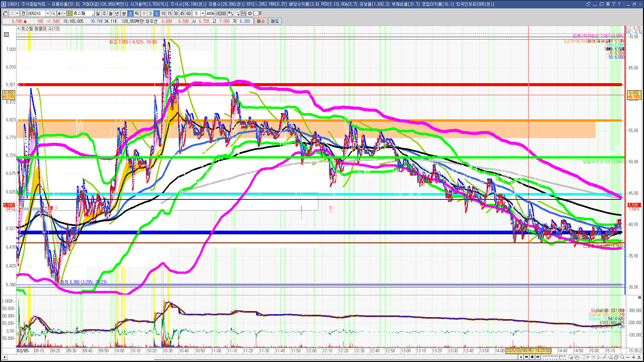This screenshot has height=362, width=644.
Task: Click the 매도 sell button
Action: click(275, 21)
